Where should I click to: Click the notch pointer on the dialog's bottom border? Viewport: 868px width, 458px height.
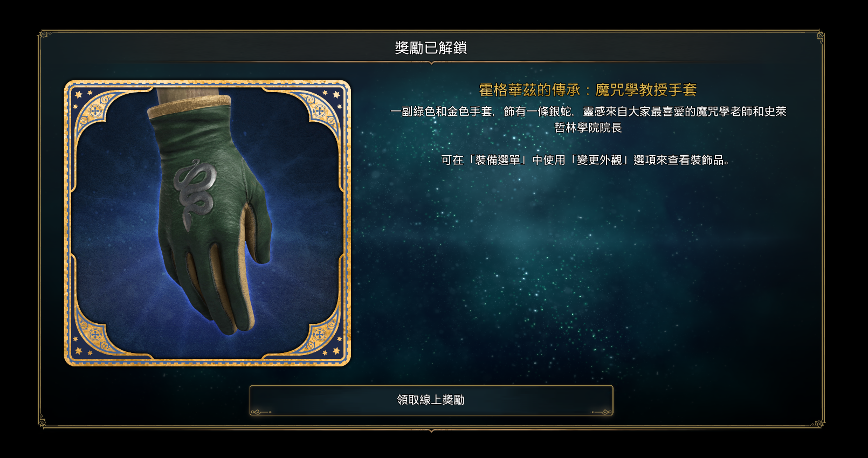pos(431,431)
